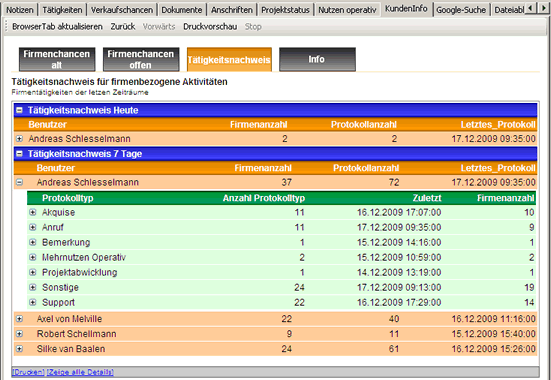Expand the Mehrnutzen Operativ row
Image resolution: width=551 pixels, height=380 pixels.
click(x=33, y=257)
